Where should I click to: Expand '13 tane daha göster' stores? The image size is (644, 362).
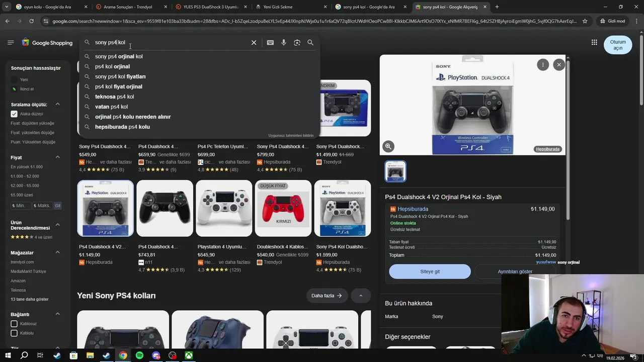(30, 299)
